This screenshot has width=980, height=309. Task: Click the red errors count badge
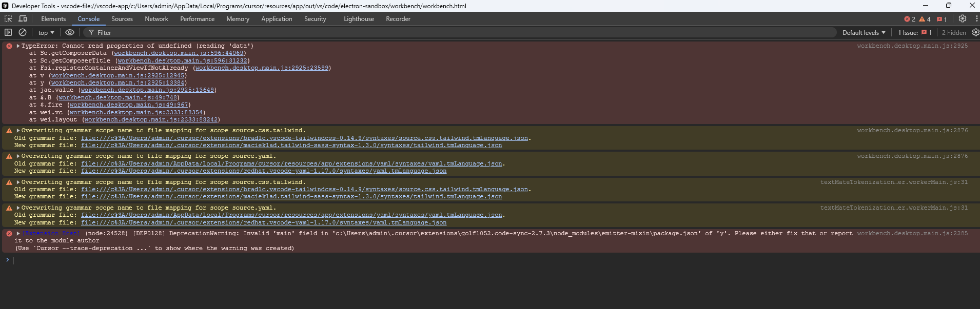point(910,19)
